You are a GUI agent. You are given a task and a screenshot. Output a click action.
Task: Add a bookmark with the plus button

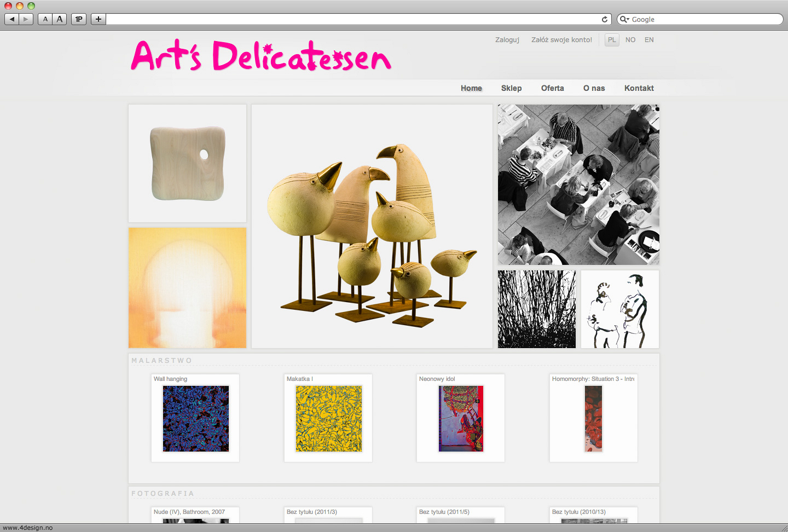(99, 19)
